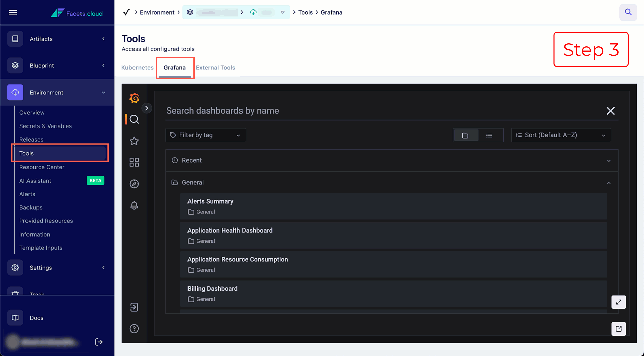Expand Grafana panel to fullscreen
The height and width of the screenshot is (356, 644).
coord(619,302)
